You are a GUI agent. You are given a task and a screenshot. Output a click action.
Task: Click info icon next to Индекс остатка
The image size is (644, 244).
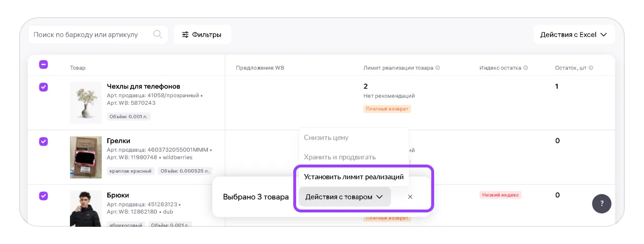pyautogui.click(x=526, y=68)
